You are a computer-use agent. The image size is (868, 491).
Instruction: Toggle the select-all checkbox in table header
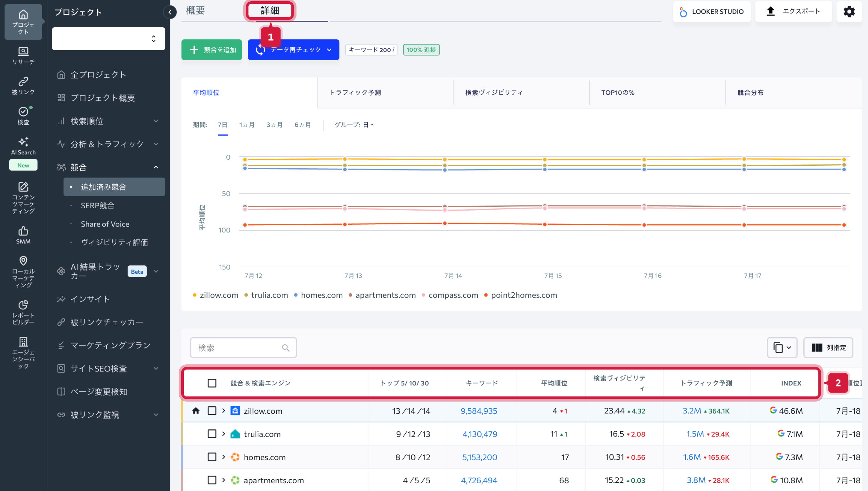(212, 383)
